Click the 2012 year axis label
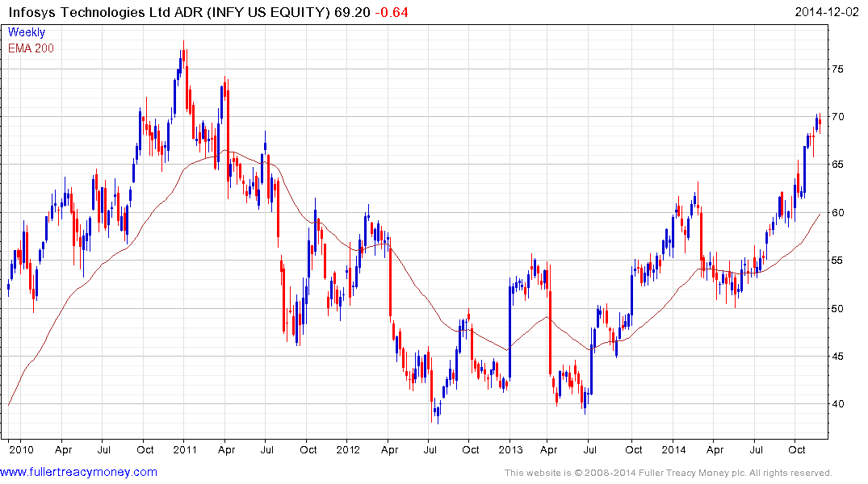The image size is (868, 484). pyautogui.click(x=348, y=449)
